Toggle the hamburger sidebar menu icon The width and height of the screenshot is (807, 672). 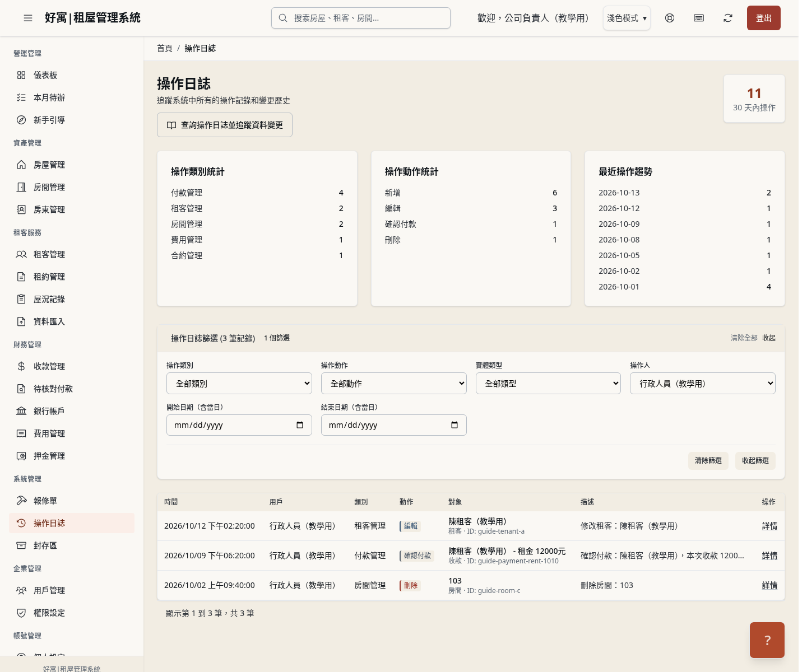coord(28,18)
